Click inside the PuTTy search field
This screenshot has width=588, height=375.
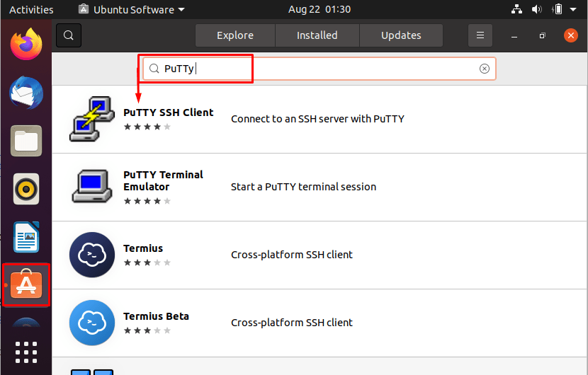(x=320, y=69)
